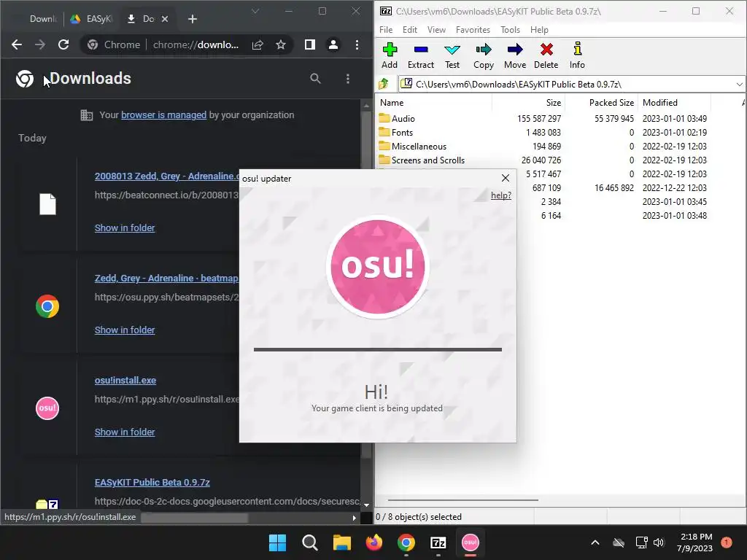The image size is (747, 560).
Task: Open a new Chrome tab
Action: pyautogui.click(x=193, y=19)
